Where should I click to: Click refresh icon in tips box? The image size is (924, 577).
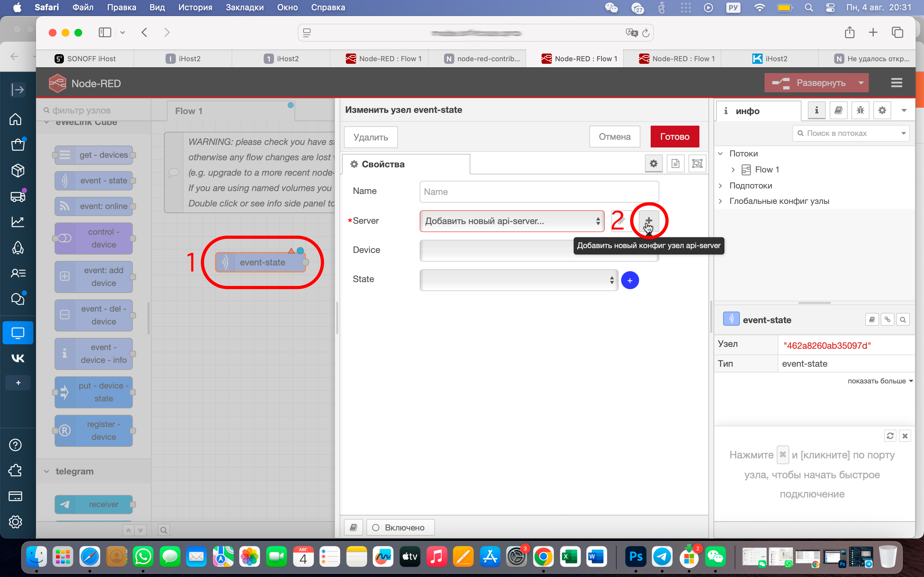[x=890, y=436]
